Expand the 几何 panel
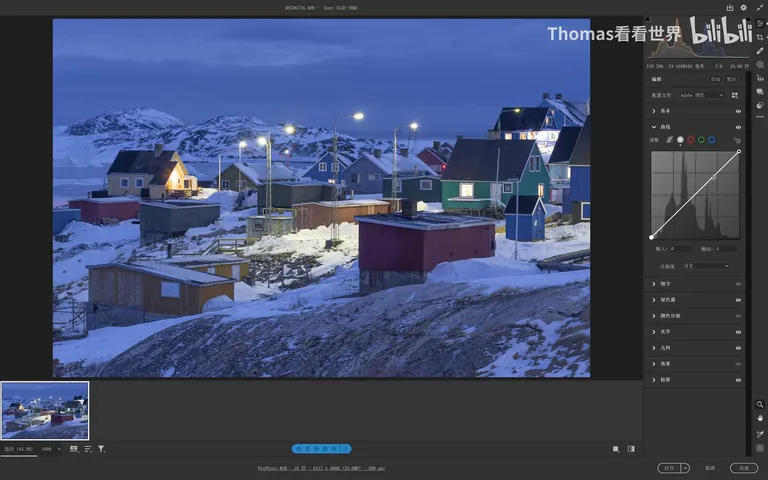 coord(654,348)
